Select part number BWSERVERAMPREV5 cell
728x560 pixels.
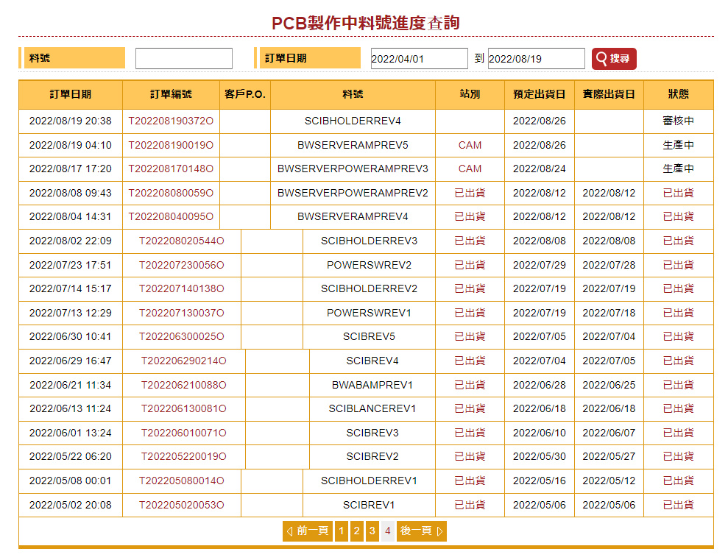pos(353,145)
